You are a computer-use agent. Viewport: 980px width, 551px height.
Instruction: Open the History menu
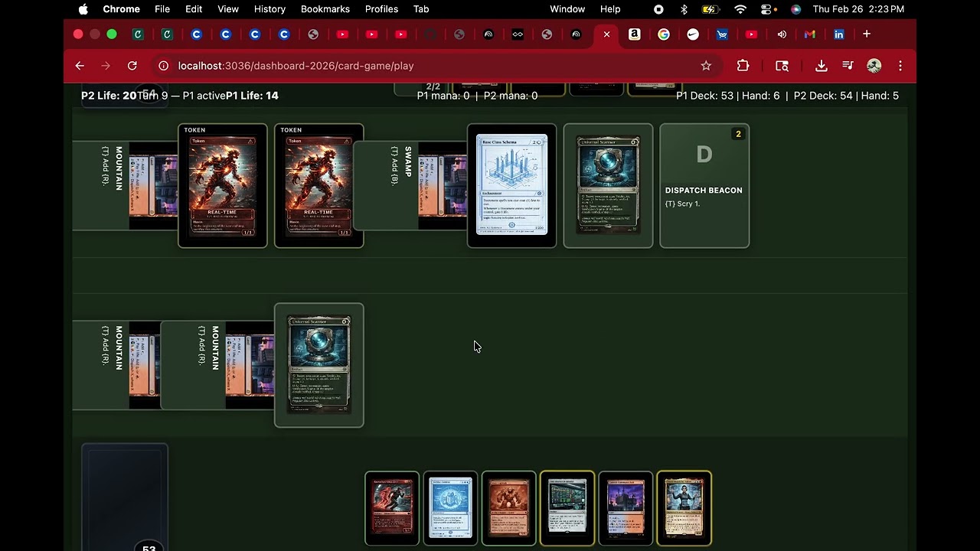(x=269, y=9)
